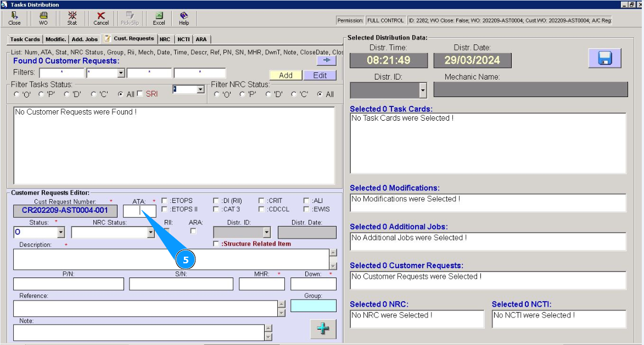
Task: Expand the NRC Status dropdown
Action: pos(151,233)
